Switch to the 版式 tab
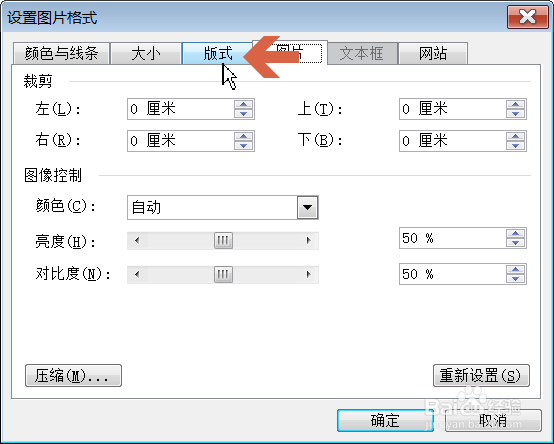Image resolution: width=554 pixels, height=444 pixels. (217, 54)
